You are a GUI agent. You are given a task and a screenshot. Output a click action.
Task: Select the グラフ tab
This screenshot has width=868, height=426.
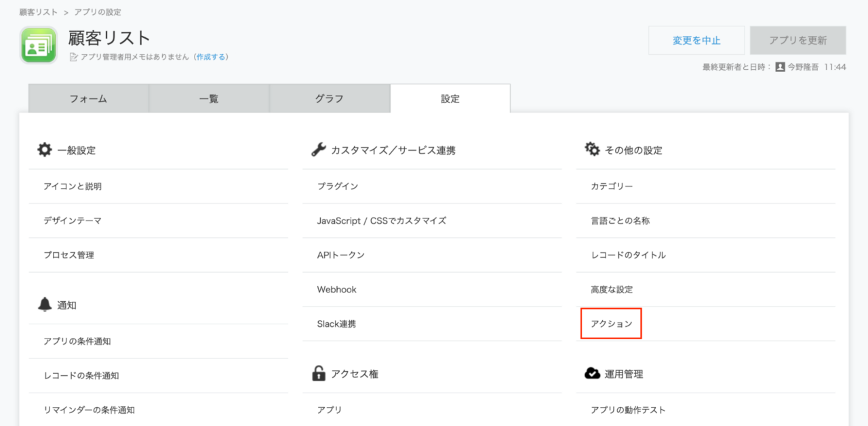tap(330, 99)
